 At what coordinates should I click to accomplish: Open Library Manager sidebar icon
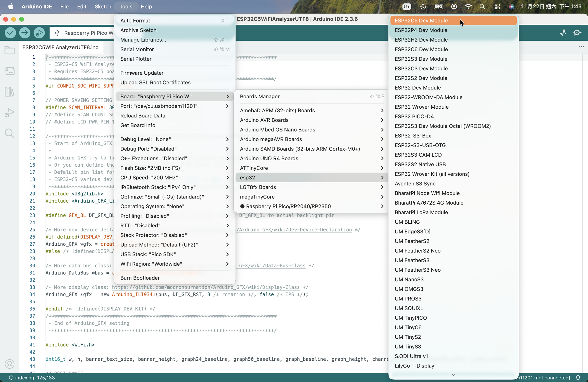click(10, 92)
